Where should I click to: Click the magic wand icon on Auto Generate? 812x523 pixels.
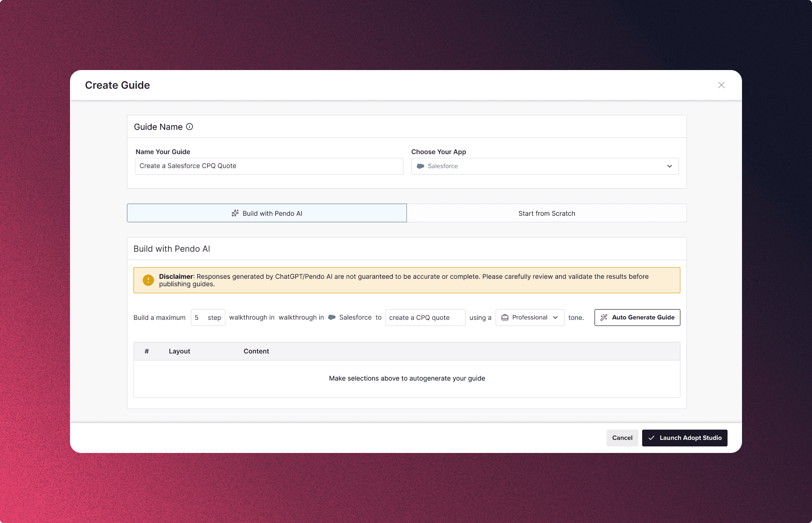[604, 318]
